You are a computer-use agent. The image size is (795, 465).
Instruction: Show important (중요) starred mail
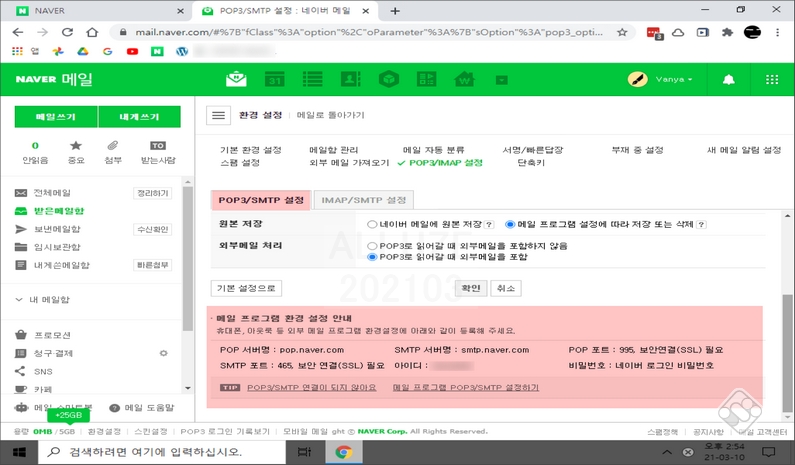click(76, 152)
